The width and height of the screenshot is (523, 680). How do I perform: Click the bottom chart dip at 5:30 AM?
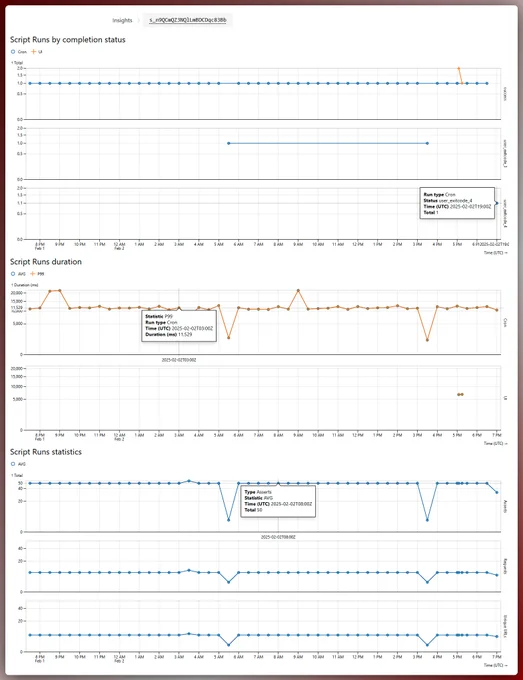(229, 645)
